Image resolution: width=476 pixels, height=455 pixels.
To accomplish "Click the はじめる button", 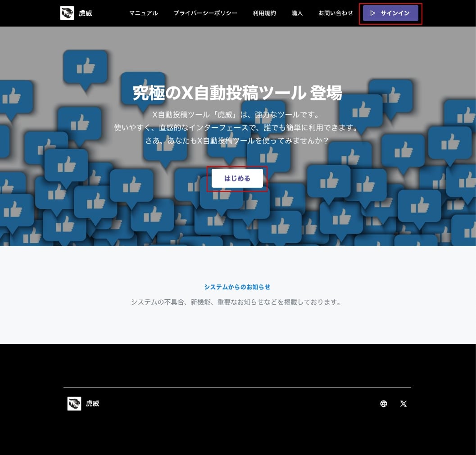I will tap(237, 178).
